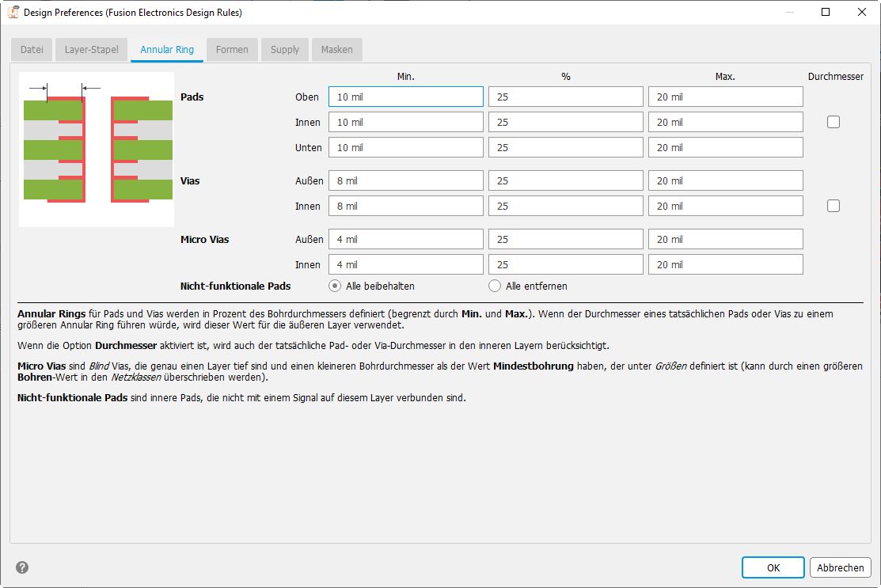Screen dimensions: 881x588
Task: Click the Vias Außen Max. field
Action: 725,181
